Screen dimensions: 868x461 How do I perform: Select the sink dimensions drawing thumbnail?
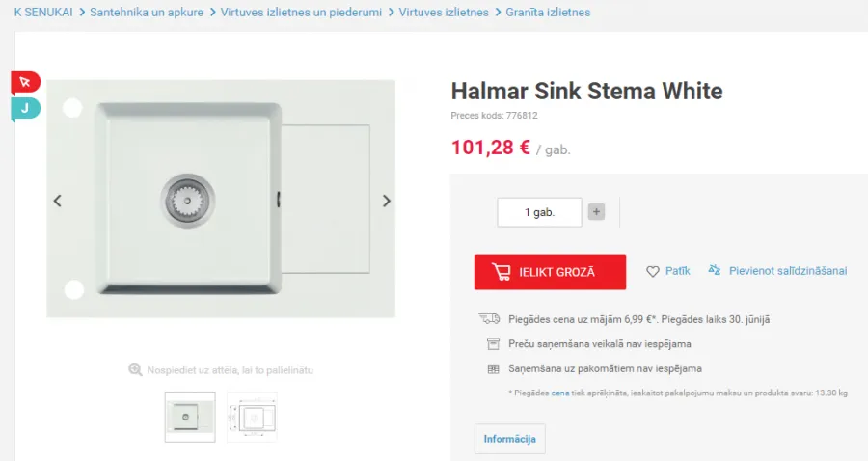252,417
